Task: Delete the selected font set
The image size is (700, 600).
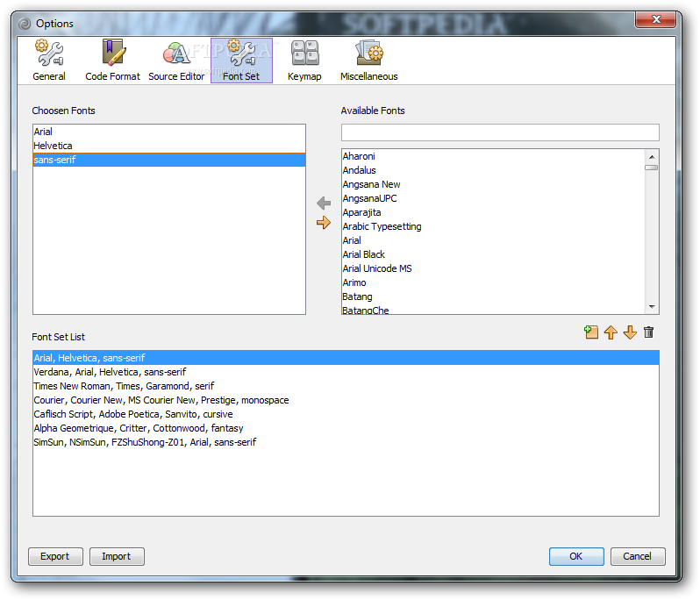Action: (x=648, y=332)
